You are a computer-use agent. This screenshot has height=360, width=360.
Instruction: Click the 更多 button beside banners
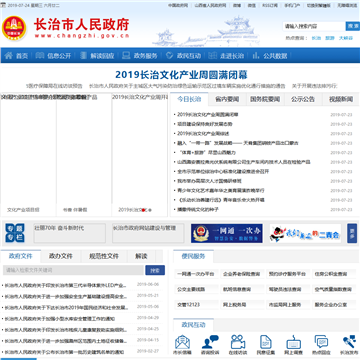(352, 233)
